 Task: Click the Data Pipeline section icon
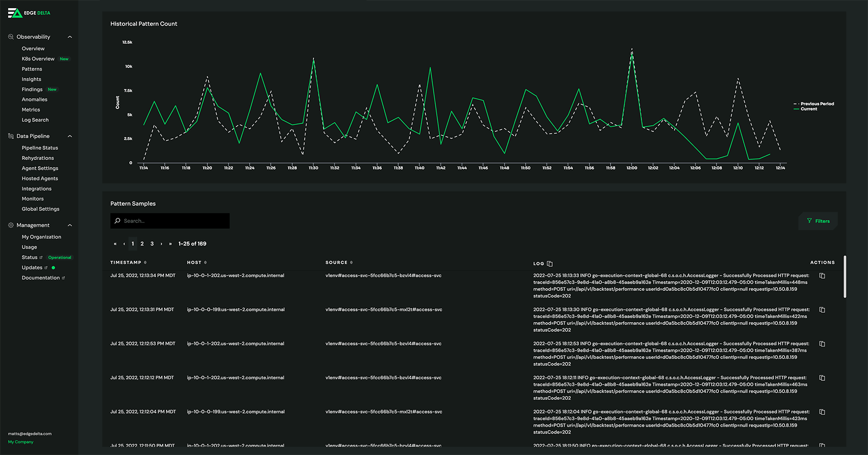(11, 136)
